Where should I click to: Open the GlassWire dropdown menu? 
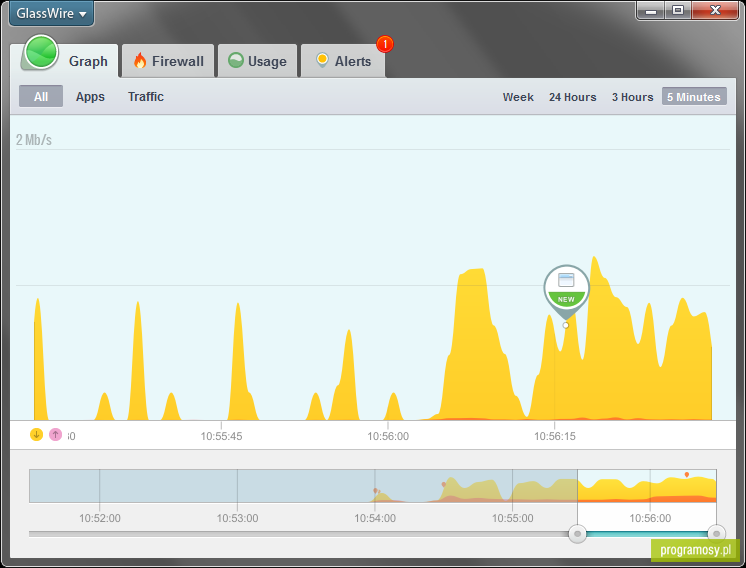point(51,13)
